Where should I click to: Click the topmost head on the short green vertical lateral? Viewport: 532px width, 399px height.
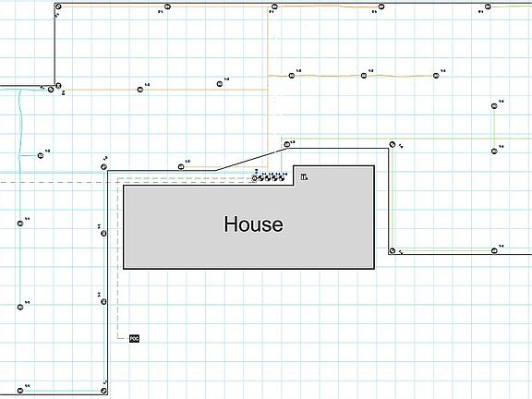pyautogui.click(x=494, y=106)
